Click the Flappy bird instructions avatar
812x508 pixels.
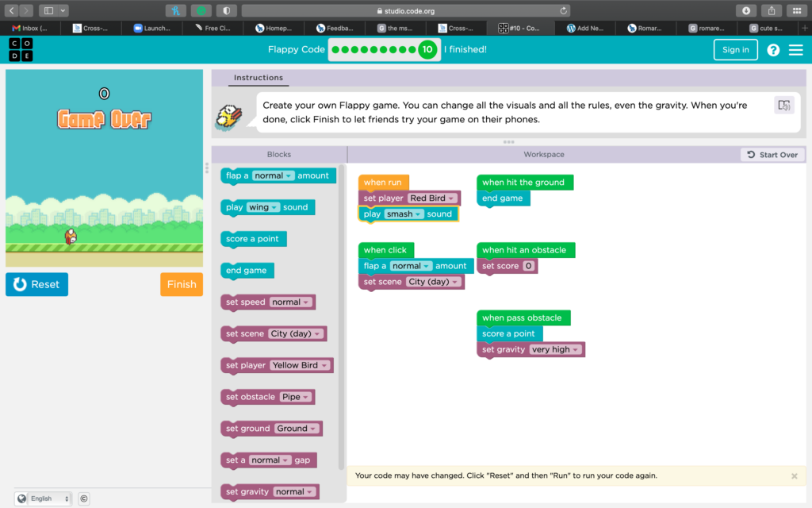(x=228, y=117)
